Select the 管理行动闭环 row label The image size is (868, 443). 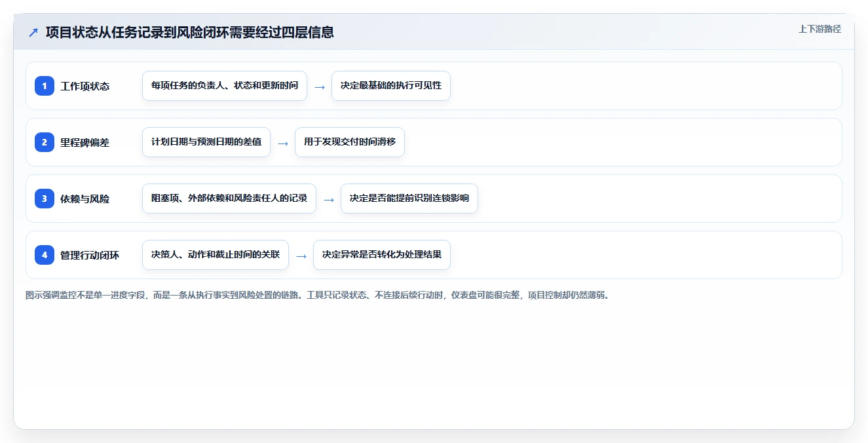click(x=90, y=255)
